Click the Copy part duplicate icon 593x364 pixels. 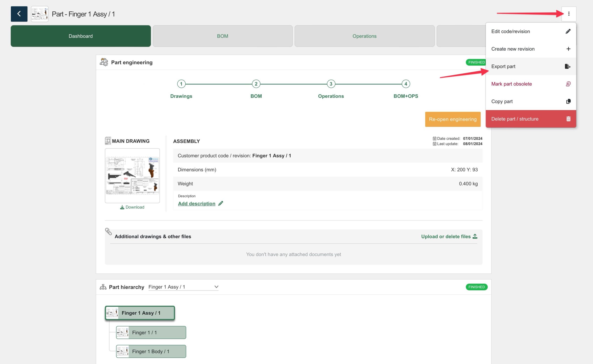pos(568,101)
